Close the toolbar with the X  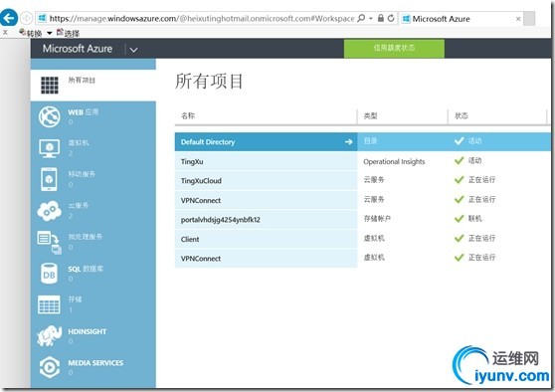(x=5, y=32)
